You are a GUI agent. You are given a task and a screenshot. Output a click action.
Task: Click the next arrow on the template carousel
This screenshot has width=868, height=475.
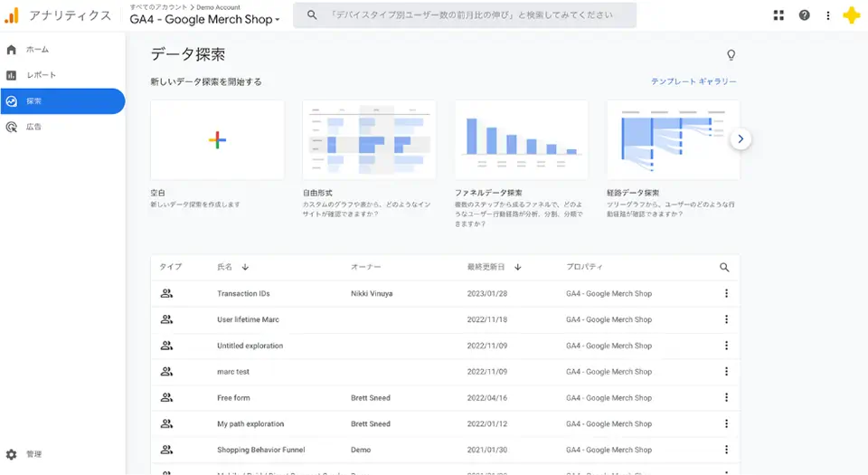click(741, 139)
